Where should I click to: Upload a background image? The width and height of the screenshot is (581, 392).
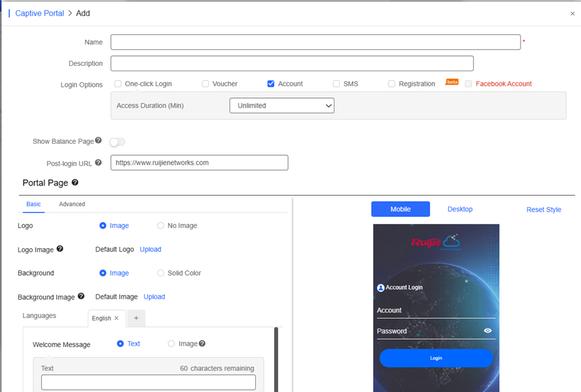[154, 297]
